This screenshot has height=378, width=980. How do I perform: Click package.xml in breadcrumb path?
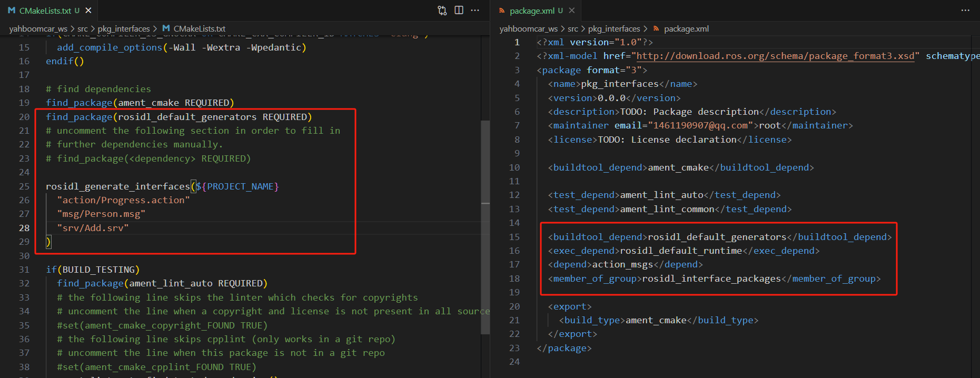coord(686,29)
